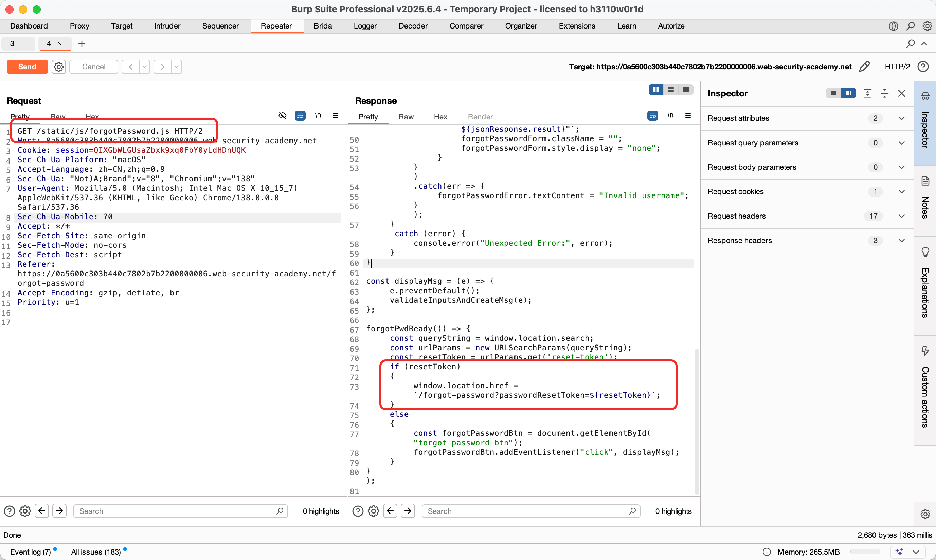The image size is (936, 560).
Task: Open the history back dropdown arrow
Action: pyautogui.click(x=145, y=67)
